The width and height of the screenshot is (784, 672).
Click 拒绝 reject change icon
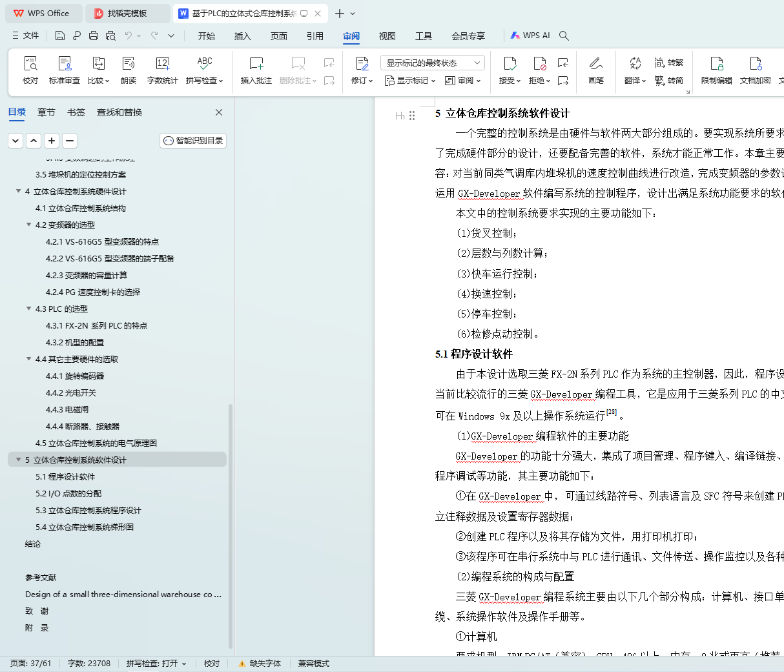coord(539,63)
